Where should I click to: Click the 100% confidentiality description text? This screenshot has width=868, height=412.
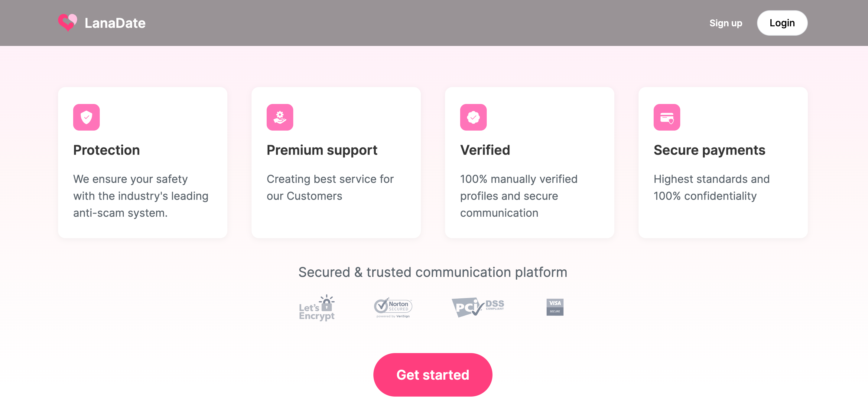[711, 187]
